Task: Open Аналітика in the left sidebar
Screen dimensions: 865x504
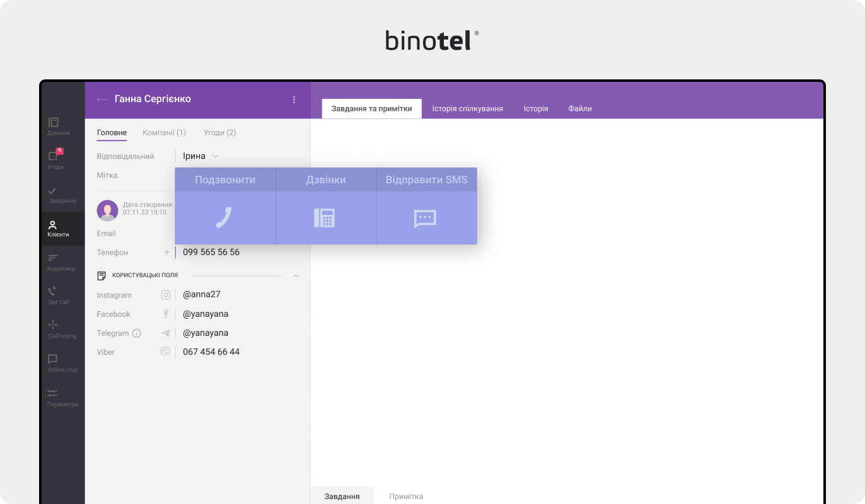Action: click(61, 263)
